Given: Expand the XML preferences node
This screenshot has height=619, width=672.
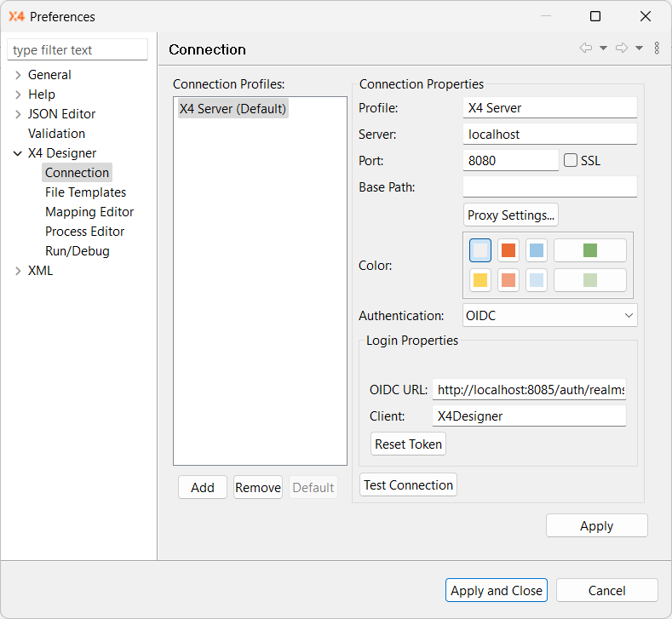Looking at the screenshot, I should [18, 271].
